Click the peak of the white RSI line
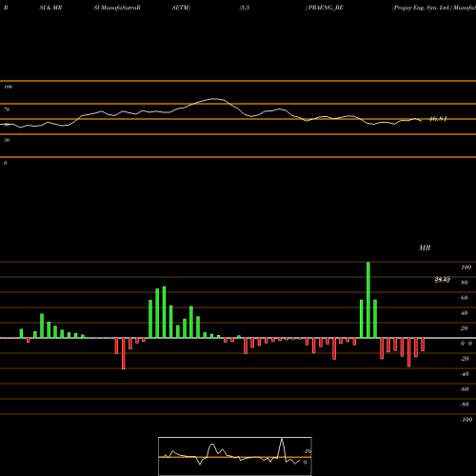Image resolution: width=476 pixels, height=476 pixels. pos(215,99)
